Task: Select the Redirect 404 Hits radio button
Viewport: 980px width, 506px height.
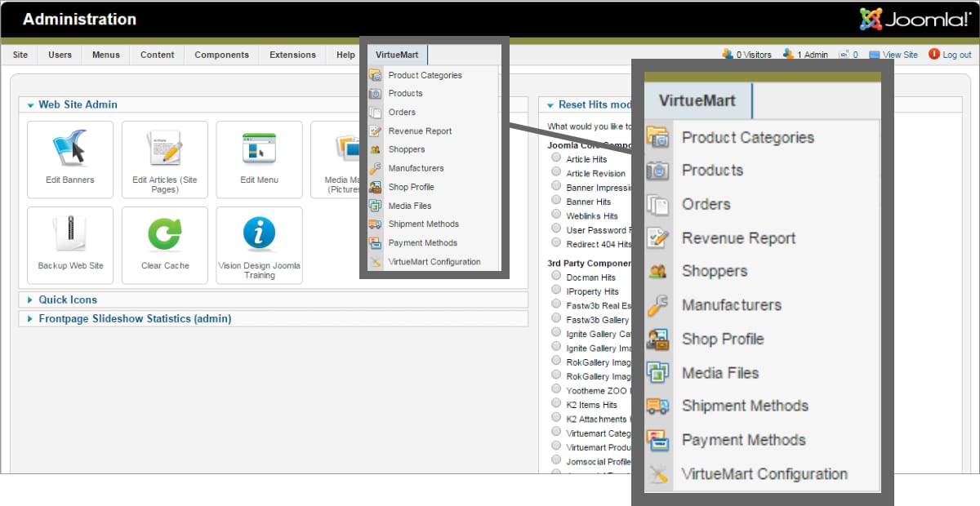Action: 556,243
